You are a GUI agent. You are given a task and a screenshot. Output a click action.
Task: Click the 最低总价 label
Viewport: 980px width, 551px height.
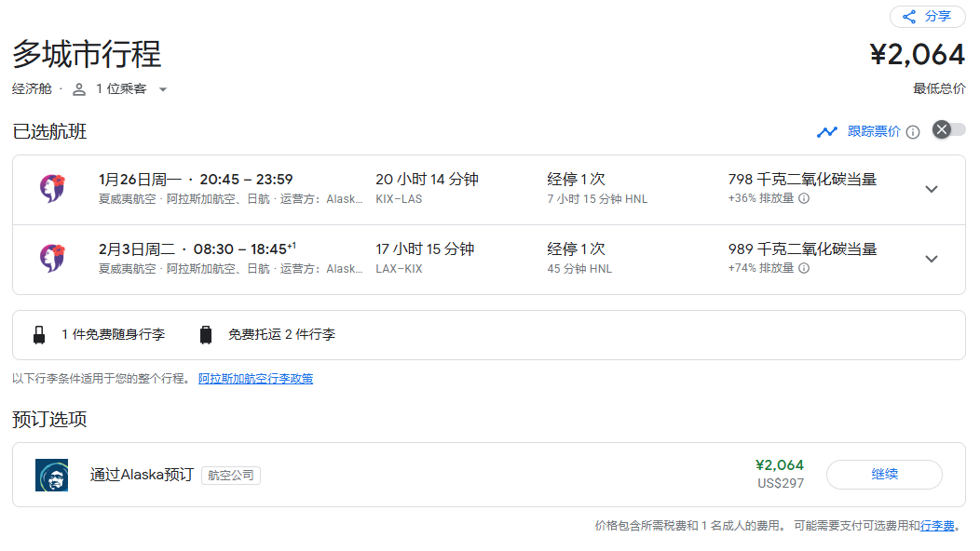(x=939, y=88)
